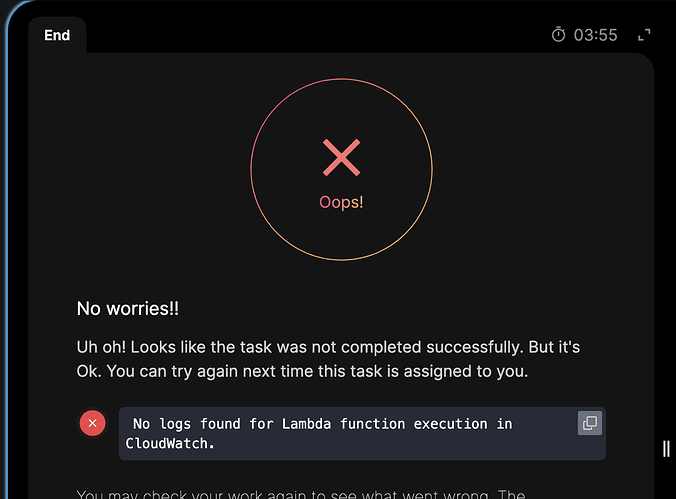Expand the panel to fullscreen
Screen dimensions: 676x499
click(644, 35)
